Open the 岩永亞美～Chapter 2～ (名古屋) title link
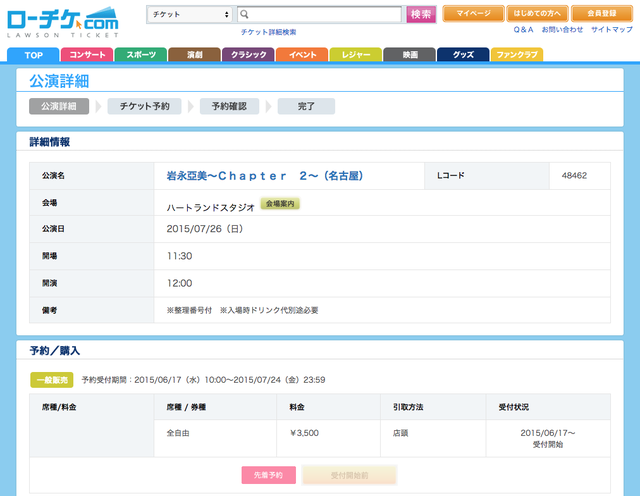The height and width of the screenshot is (496, 640). tap(264, 176)
